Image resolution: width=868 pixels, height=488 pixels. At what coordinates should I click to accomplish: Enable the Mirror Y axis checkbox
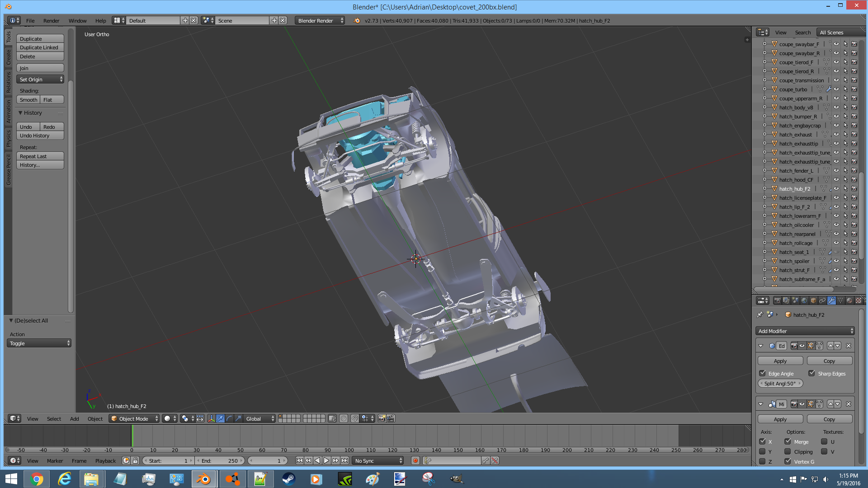point(763,451)
